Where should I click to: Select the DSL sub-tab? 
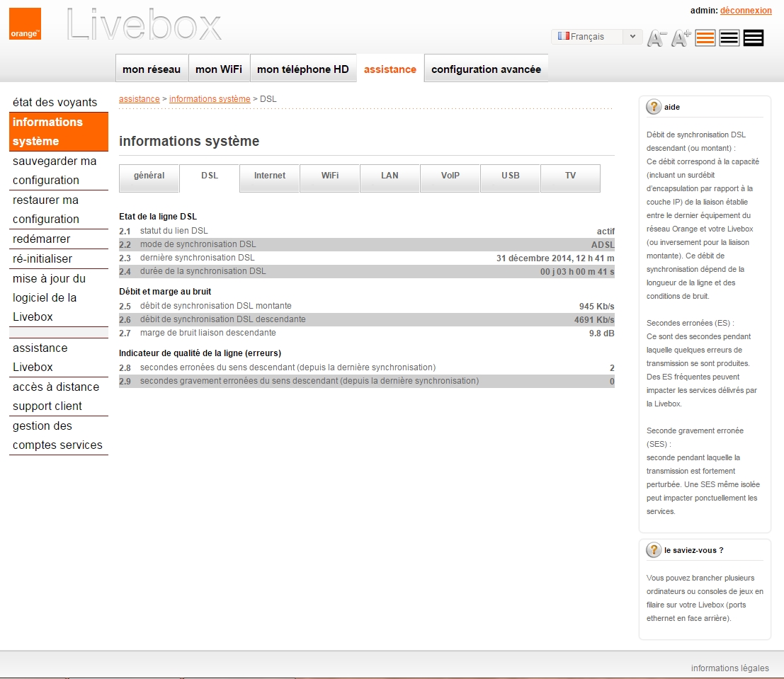210,178
